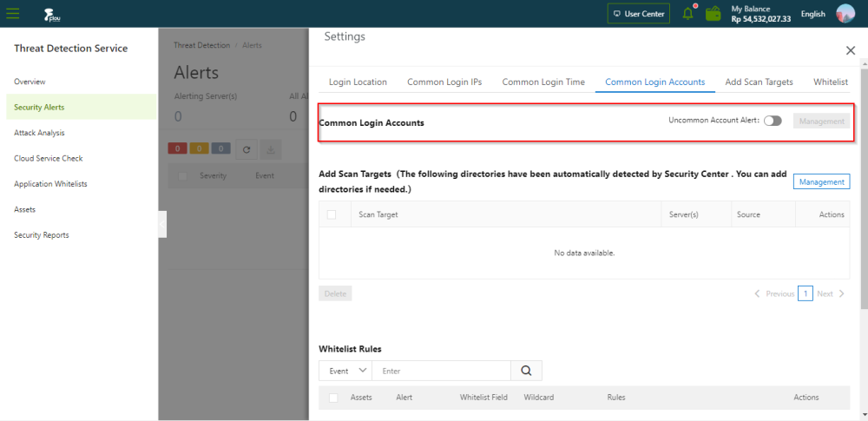This screenshot has height=421, width=868.
Task: Go to Next page in pagination
Action: (831, 293)
